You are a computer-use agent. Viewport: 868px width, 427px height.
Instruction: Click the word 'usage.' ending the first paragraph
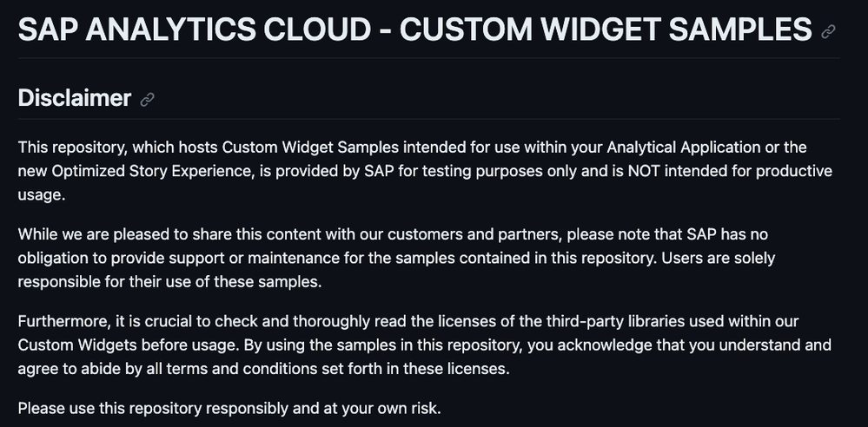coord(42,194)
